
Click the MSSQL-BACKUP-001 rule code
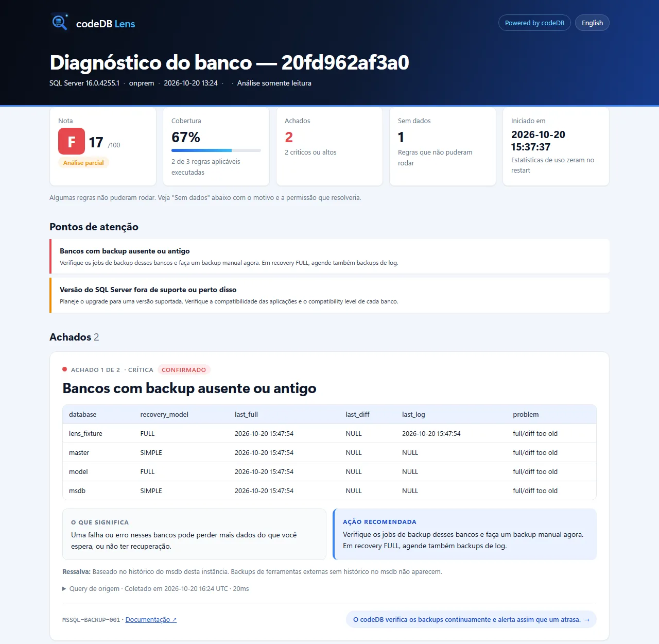tap(91, 620)
